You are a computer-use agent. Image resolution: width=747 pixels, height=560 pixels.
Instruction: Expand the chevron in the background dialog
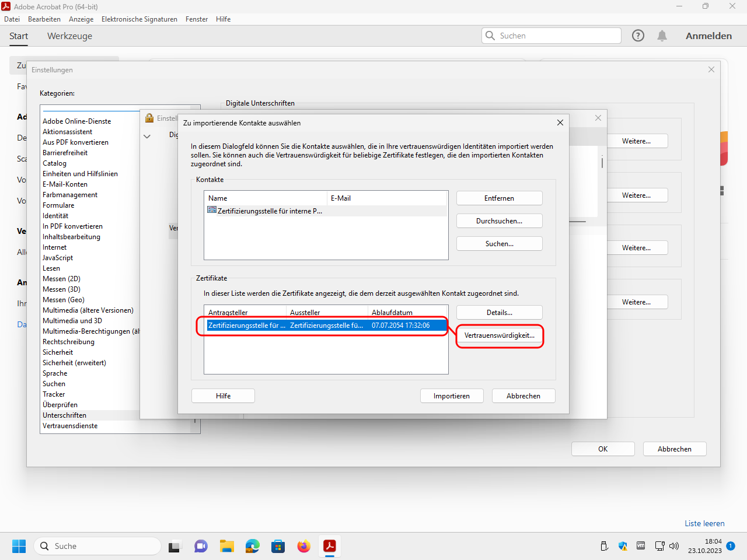tap(147, 136)
